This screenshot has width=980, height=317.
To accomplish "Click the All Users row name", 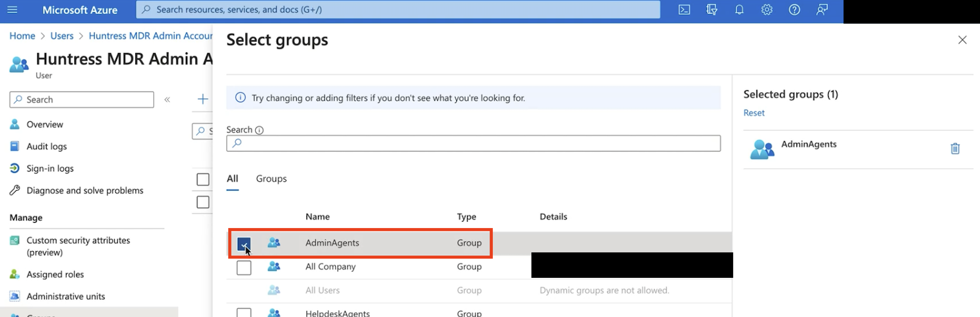I will click(322, 290).
